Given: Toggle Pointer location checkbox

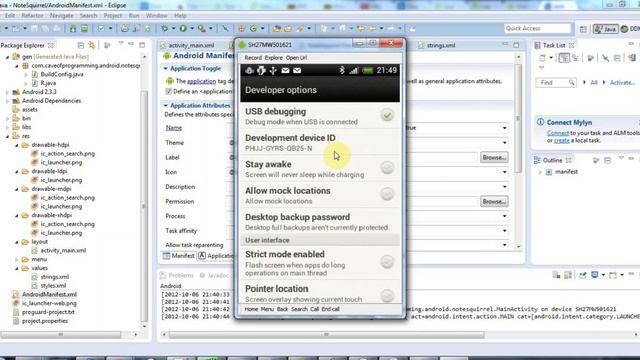Looking at the screenshot, I should point(387,295).
